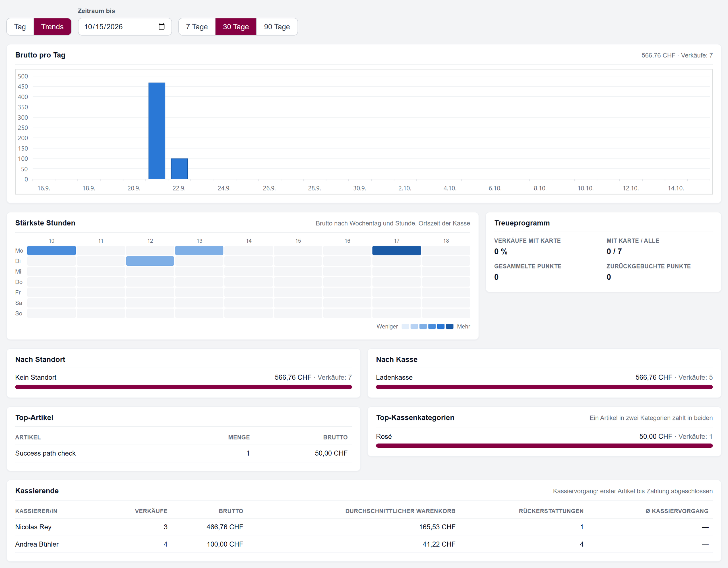Click the Stärkste Stunden heading
Image resolution: width=728 pixels, height=568 pixels.
point(45,223)
